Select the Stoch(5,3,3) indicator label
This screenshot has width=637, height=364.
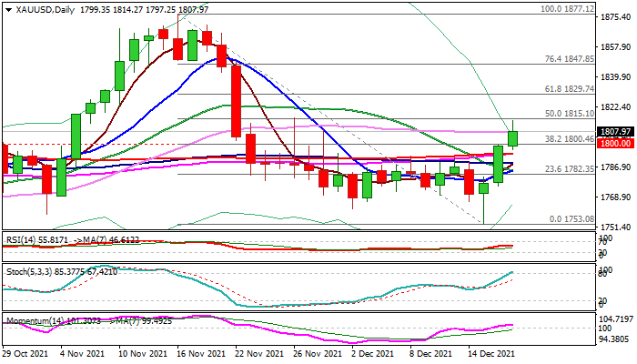[x=27, y=270]
